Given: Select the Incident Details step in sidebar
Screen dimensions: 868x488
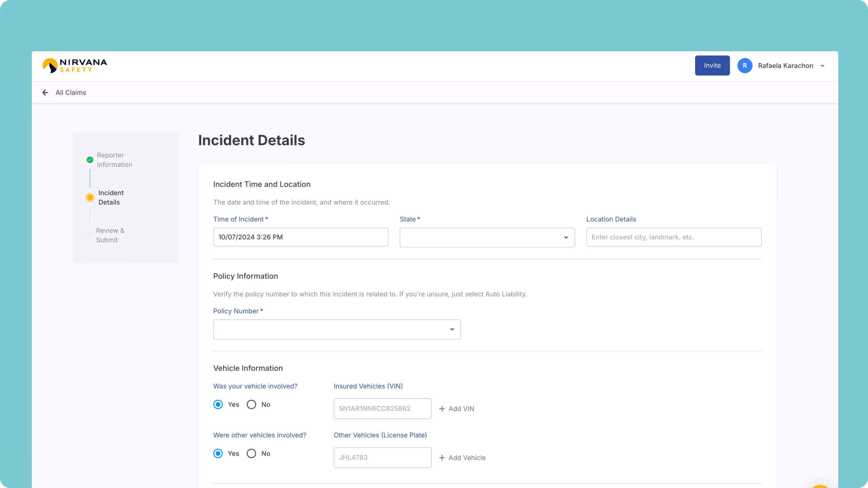Looking at the screenshot, I should tap(110, 197).
